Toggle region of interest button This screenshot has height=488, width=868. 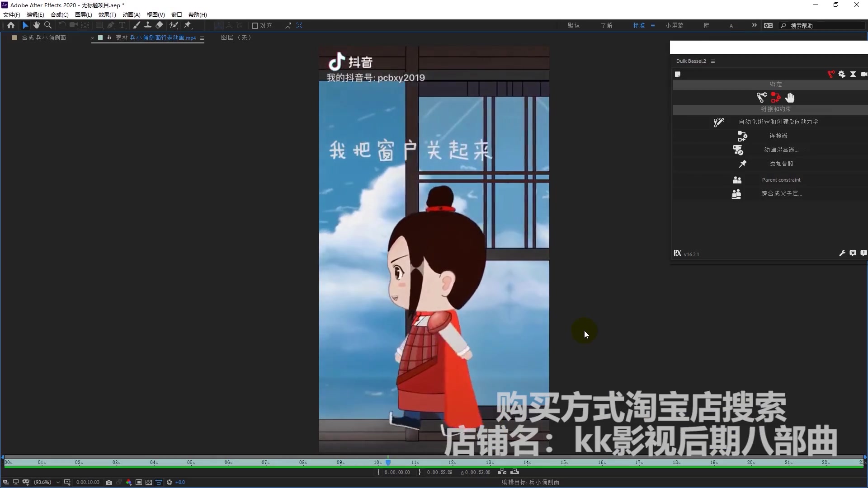pos(139,482)
